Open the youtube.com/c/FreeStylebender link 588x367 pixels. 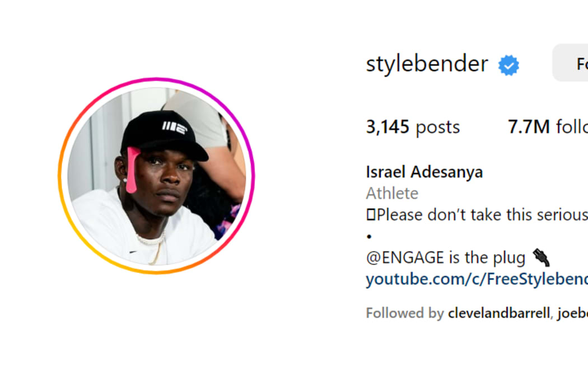coord(477,279)
